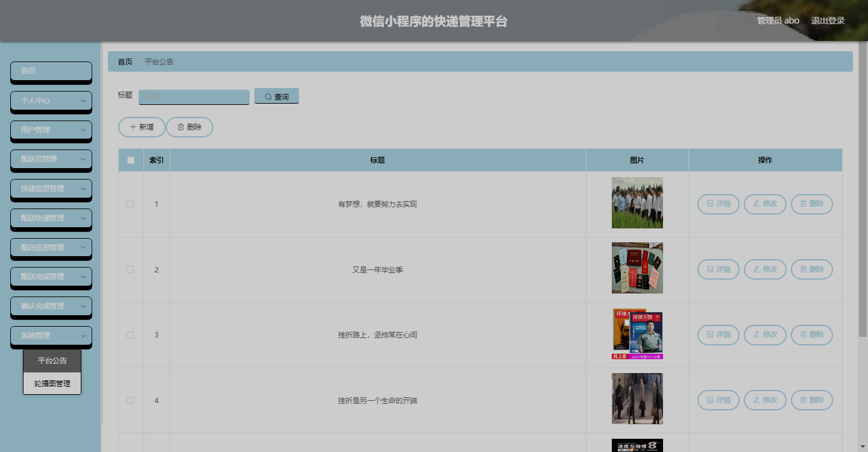Click 退出登录 in the header
This screenshot has height=452, width=868.
(828, 20)
